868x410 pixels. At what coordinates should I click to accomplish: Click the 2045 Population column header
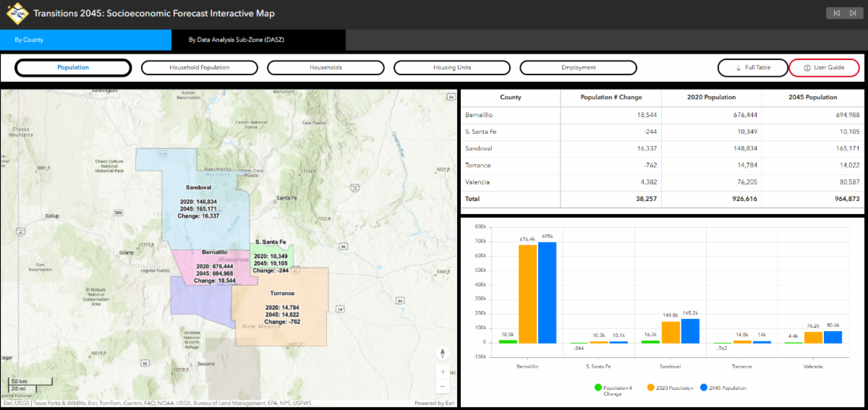813,97
